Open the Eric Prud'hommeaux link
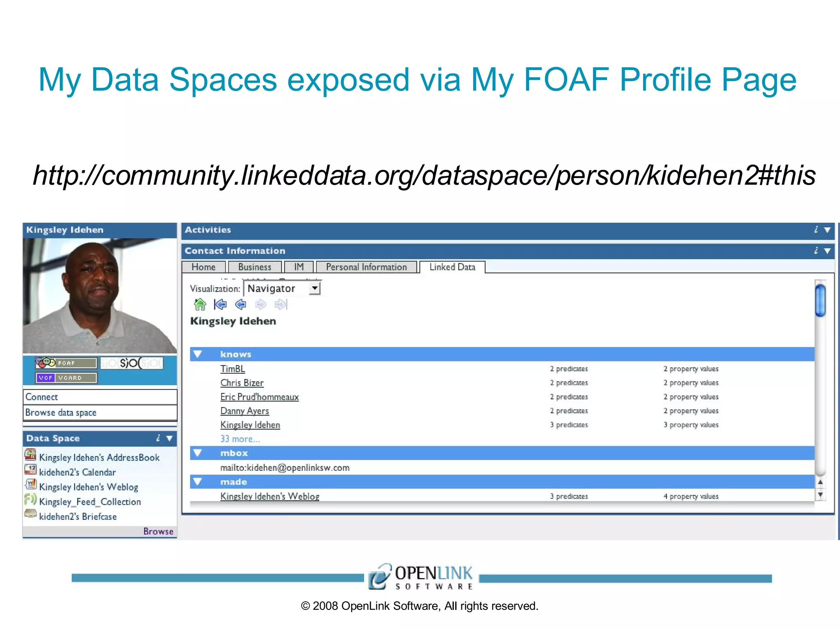This screenshot has width=840, height=630. click(260, 397)
